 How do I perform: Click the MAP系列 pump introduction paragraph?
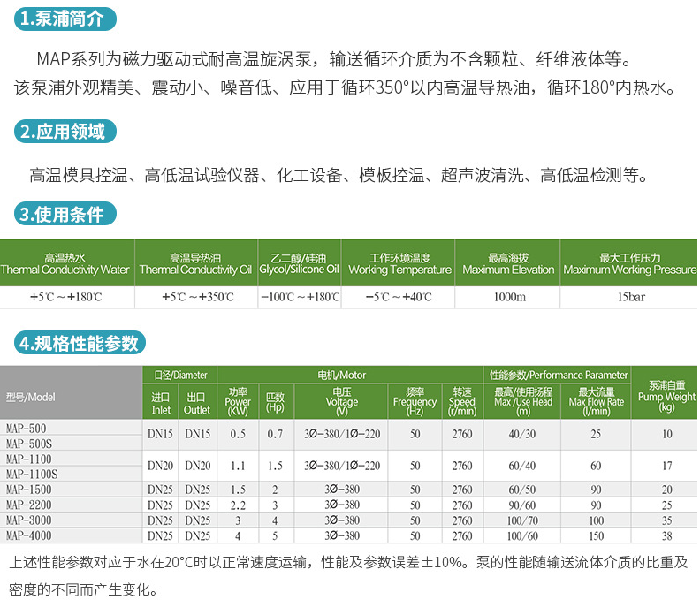click(344, 73)
